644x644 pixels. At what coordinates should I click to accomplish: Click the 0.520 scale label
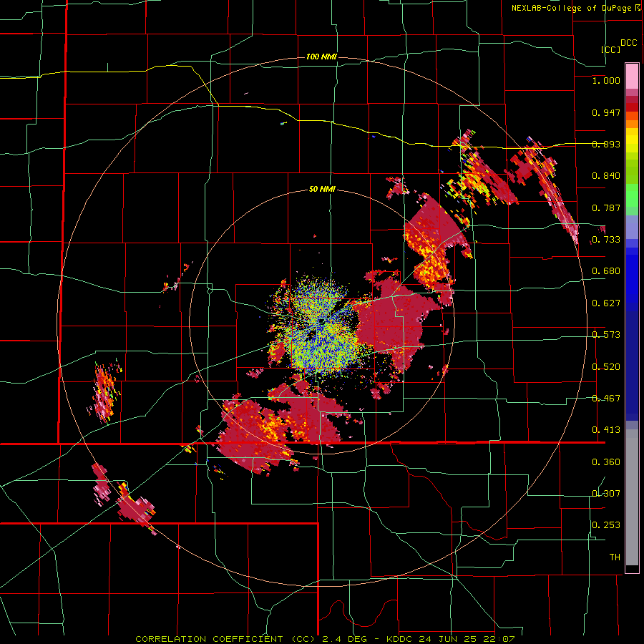pyautogui.click(x=606, y=367)
